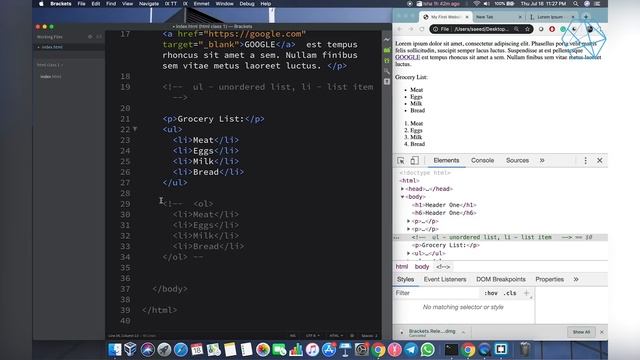Open the Navigate menu
The height and width of the screenshot is (360, 640).
point(149,4)
